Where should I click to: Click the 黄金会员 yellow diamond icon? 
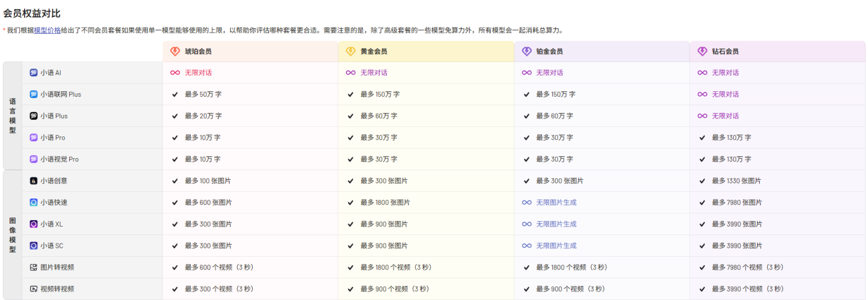tap(351, 52)
